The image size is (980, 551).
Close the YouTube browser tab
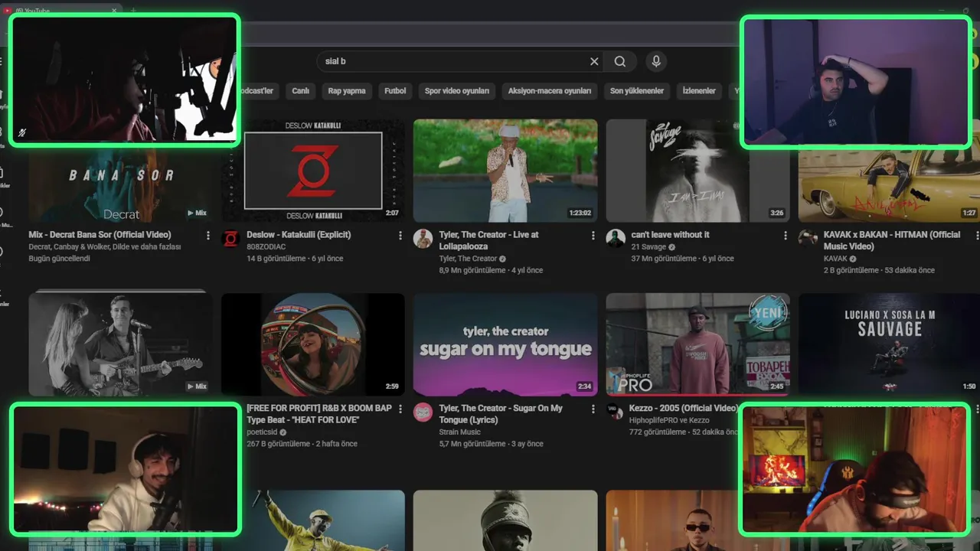coord(115,11)
